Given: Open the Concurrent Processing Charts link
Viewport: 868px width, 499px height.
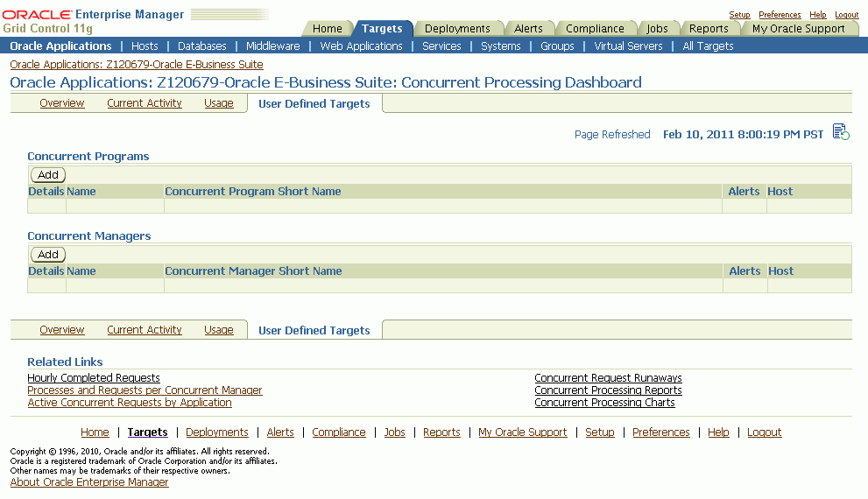Looking at the screenshot, I should pos(604,402).
